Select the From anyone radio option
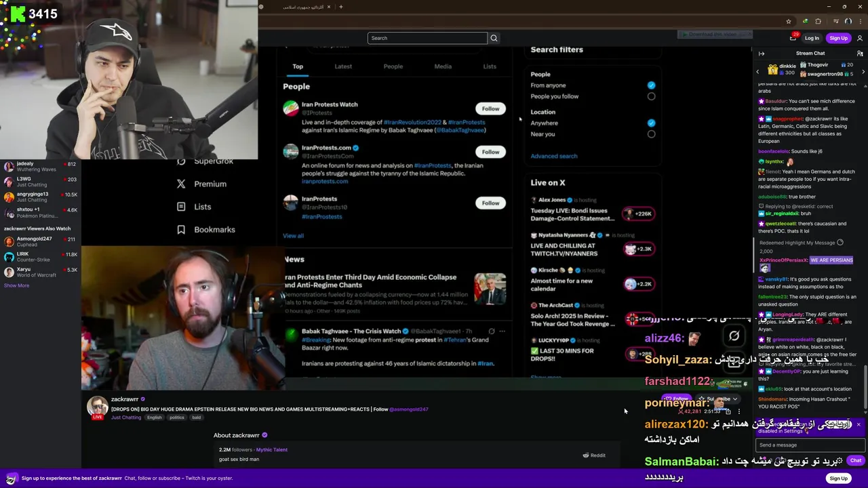 coord(651,85)
